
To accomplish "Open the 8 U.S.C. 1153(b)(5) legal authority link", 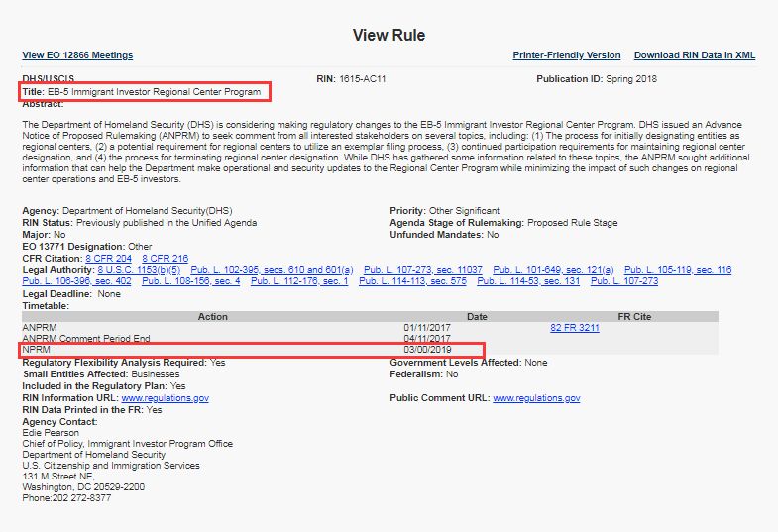I will (139, 270).
